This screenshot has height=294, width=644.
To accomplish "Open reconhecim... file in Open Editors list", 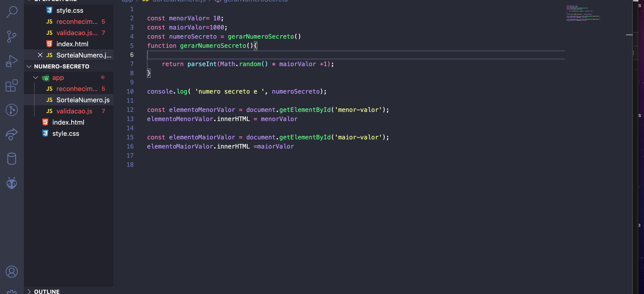I will point(69,22).
